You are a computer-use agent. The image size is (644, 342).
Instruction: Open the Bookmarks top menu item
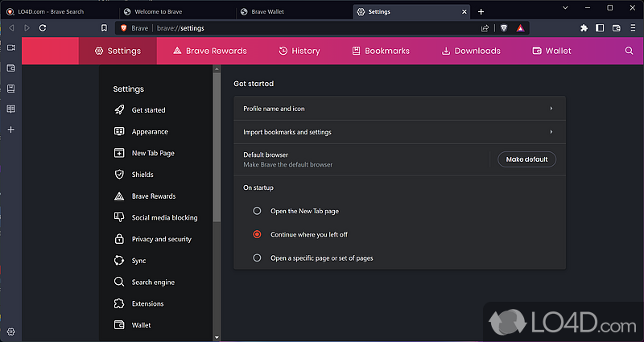381,51
